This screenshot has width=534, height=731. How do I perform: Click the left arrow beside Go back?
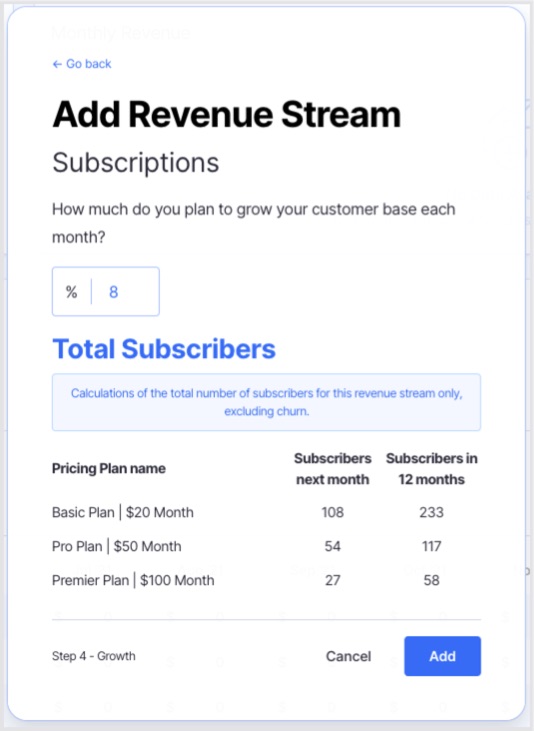[x=57, y=64]
